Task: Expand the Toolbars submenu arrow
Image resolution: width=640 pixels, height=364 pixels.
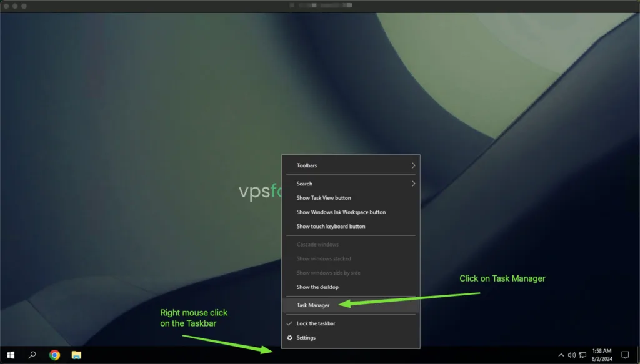Action: coord(413,165)
